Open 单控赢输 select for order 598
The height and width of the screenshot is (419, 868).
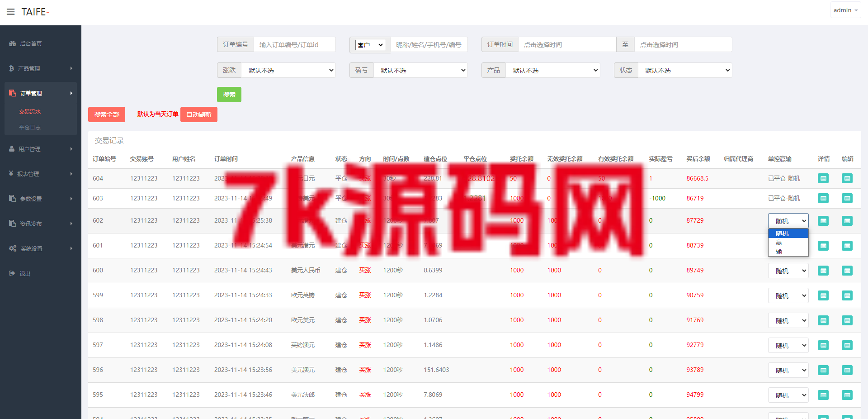point(788,320)
